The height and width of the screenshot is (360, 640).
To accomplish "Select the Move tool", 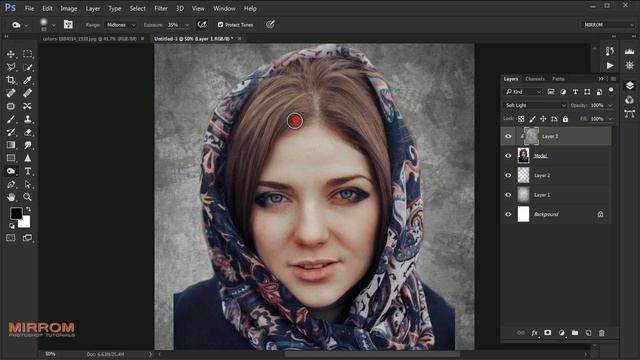I will 11,54.
